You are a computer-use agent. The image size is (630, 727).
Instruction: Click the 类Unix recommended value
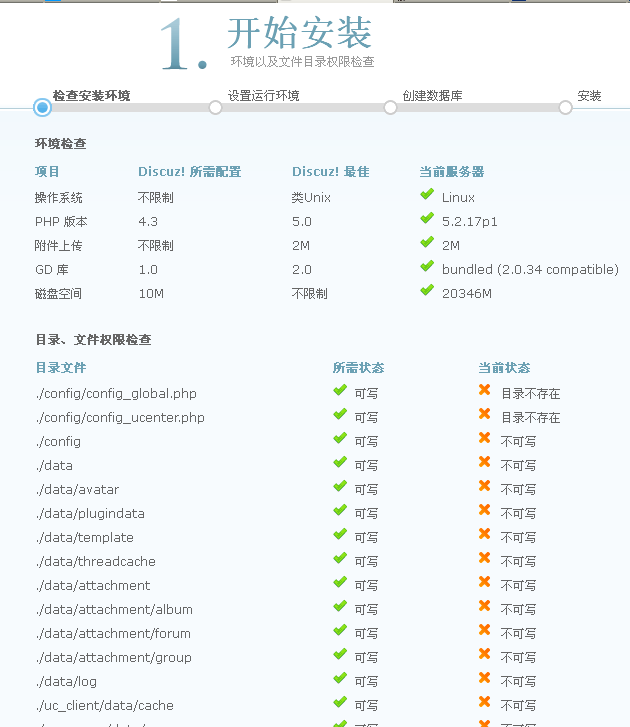click(311, 198)
